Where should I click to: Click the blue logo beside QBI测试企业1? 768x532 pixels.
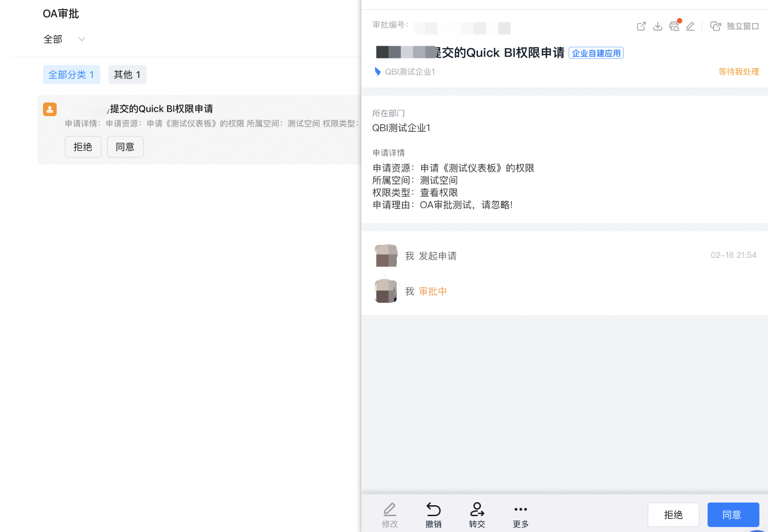pyautogui.click(x=377, y=72)
